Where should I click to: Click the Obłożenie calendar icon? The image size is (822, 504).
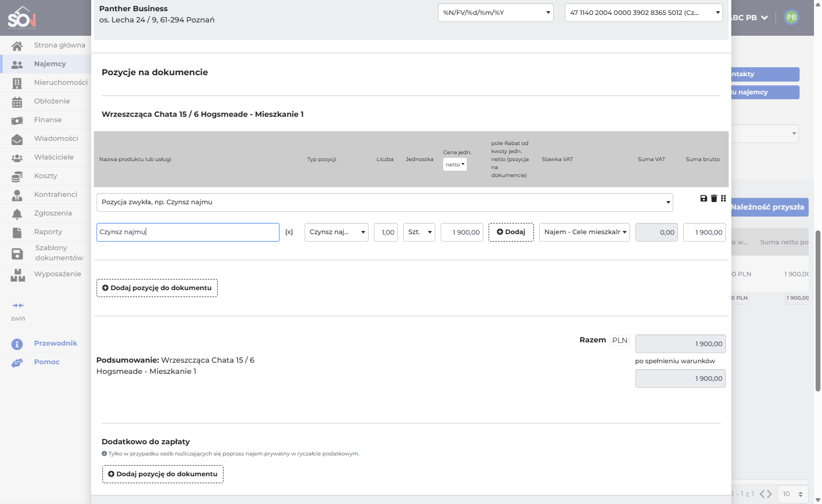[17, 102]
